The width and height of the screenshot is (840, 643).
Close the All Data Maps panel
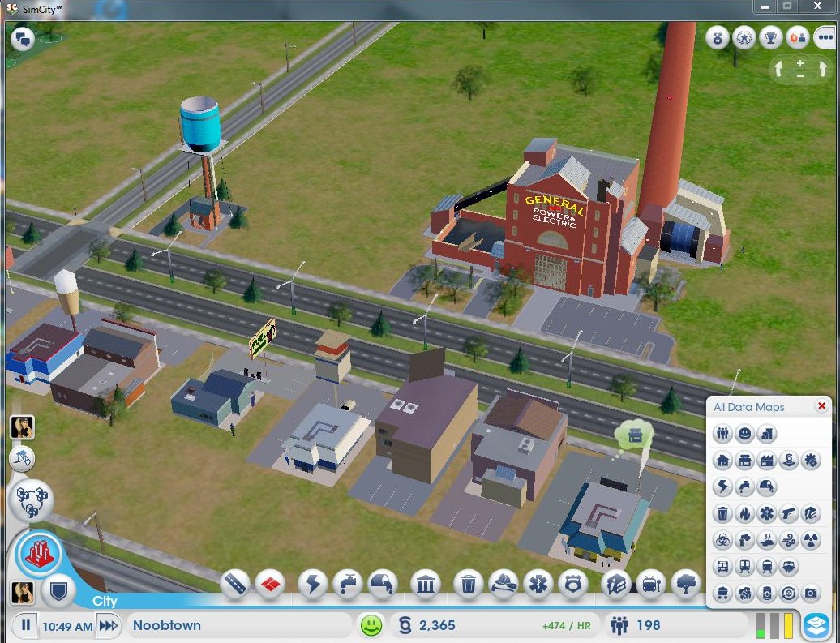coord(821,406)
